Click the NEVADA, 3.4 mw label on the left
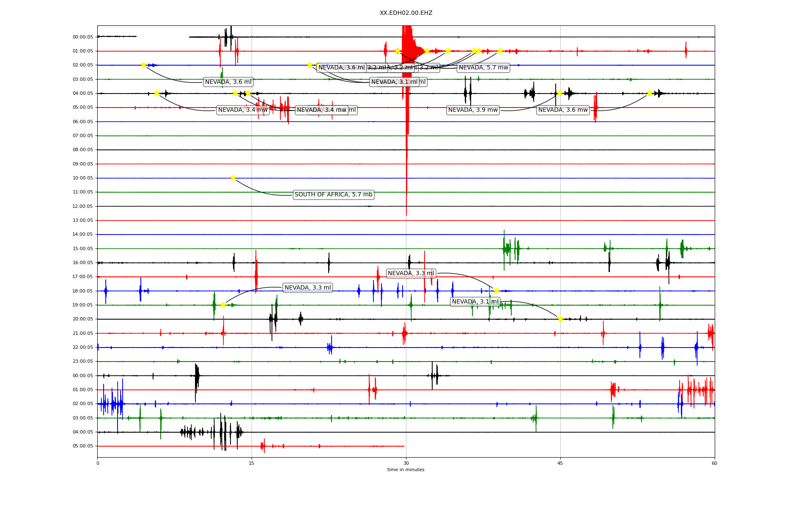The image size is (812, 508). pos(243,110)
